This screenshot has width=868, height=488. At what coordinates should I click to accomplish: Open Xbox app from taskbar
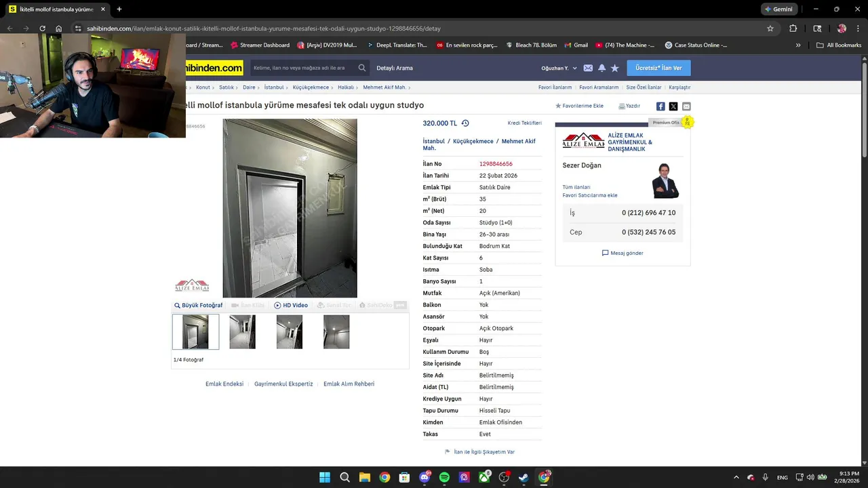[x=484, y=477]
